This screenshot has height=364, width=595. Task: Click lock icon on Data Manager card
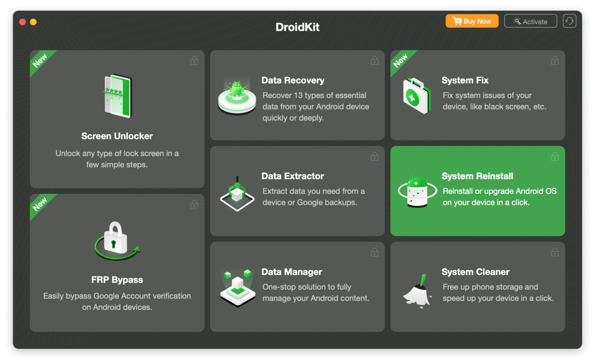point(374,252)
